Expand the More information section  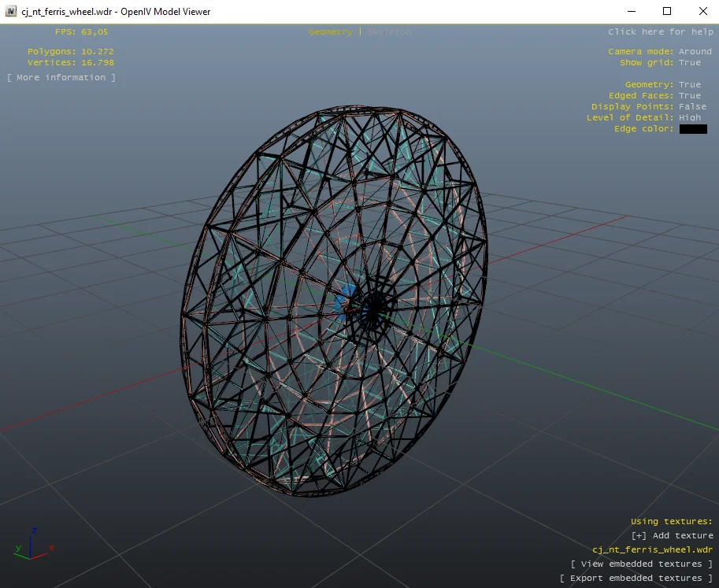61,77
